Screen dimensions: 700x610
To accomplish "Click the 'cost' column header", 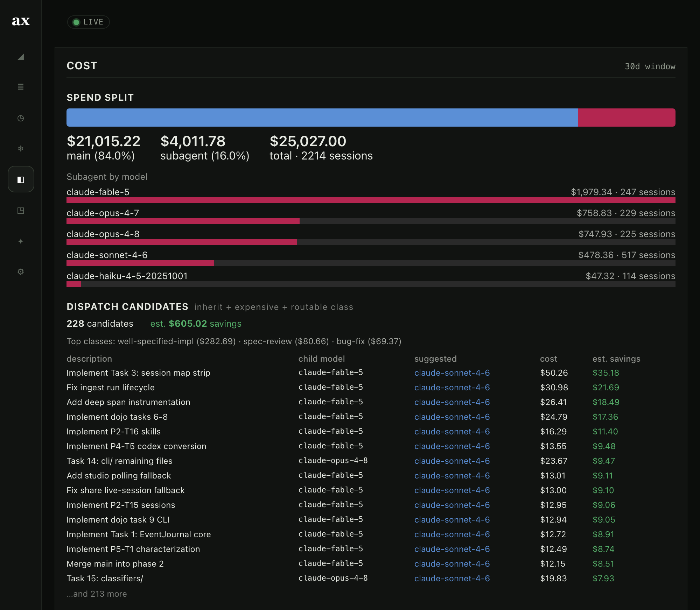I will point(548,359).
